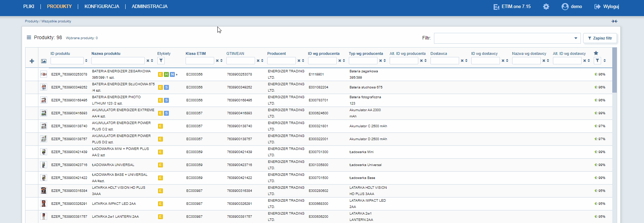Sort by ID wg dostawcy using arrows
This screenshot has width=644, height=223.
click(x=507, y=61)
